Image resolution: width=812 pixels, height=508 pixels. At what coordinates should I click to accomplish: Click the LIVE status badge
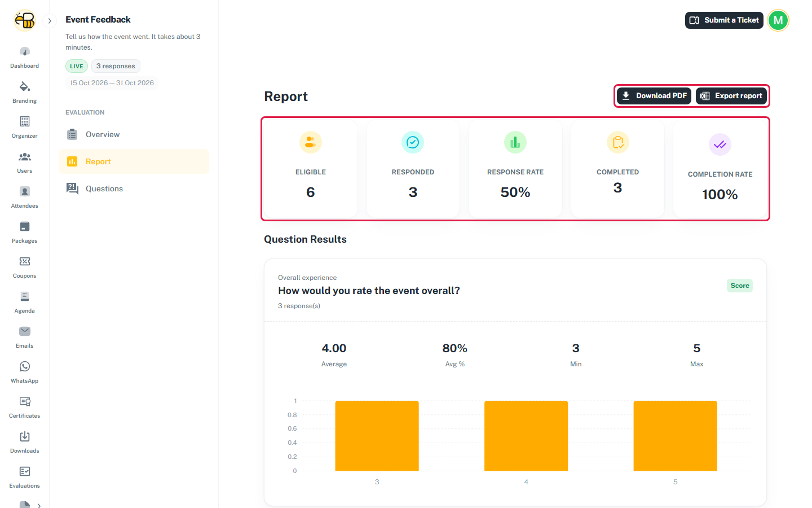click(77, 66)
